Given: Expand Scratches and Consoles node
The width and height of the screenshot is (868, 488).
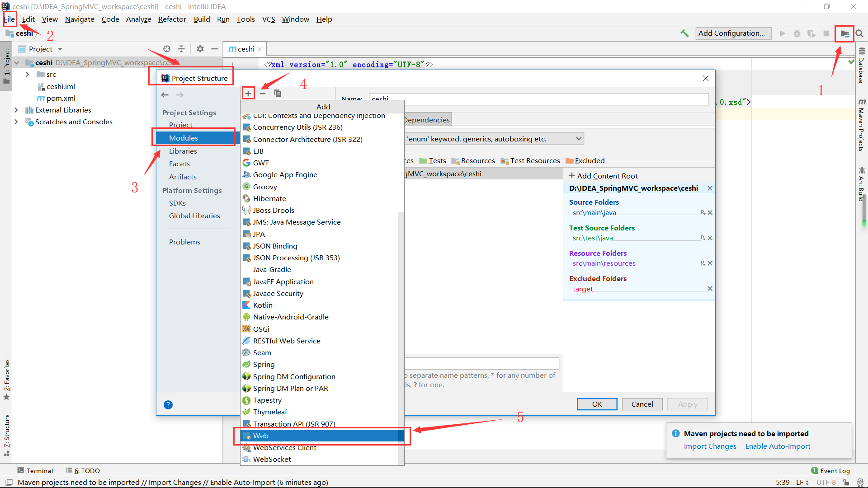Looking at the screenshot, I should click(x=16, y=122).
